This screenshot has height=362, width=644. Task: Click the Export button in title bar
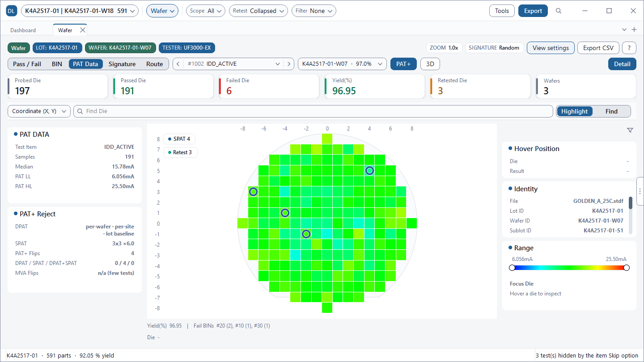tap(533, 11)
